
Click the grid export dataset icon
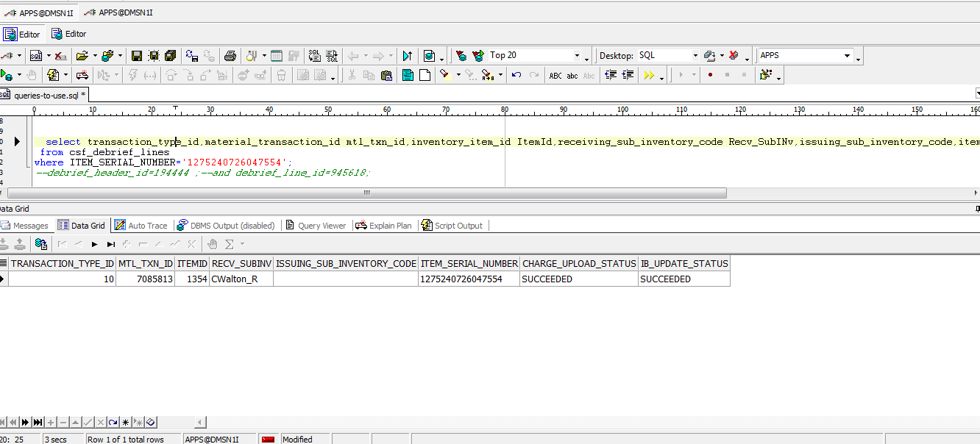tap(41, 244)
